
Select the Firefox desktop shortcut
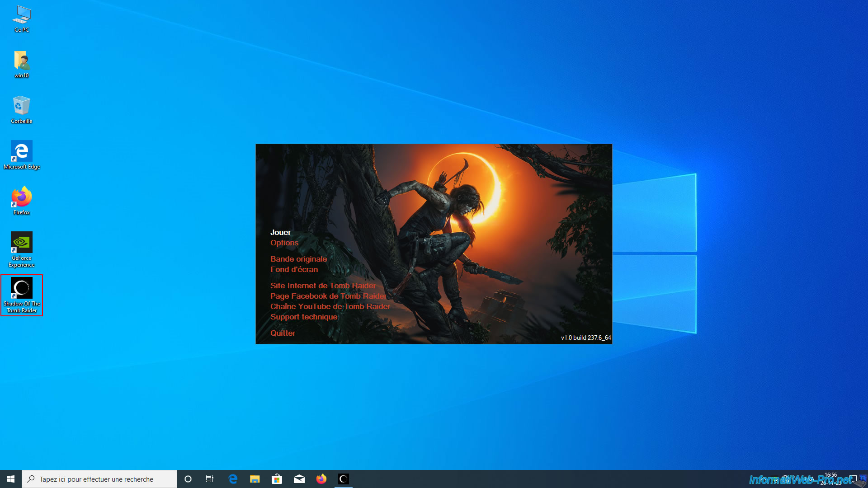tap(22, 201)
